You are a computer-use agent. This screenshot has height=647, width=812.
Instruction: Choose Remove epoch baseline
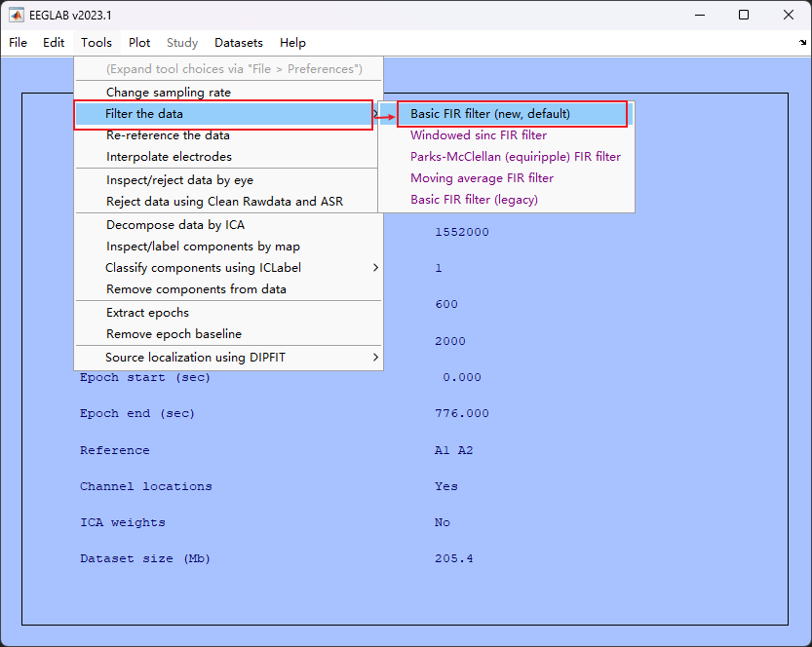point(228,334)
